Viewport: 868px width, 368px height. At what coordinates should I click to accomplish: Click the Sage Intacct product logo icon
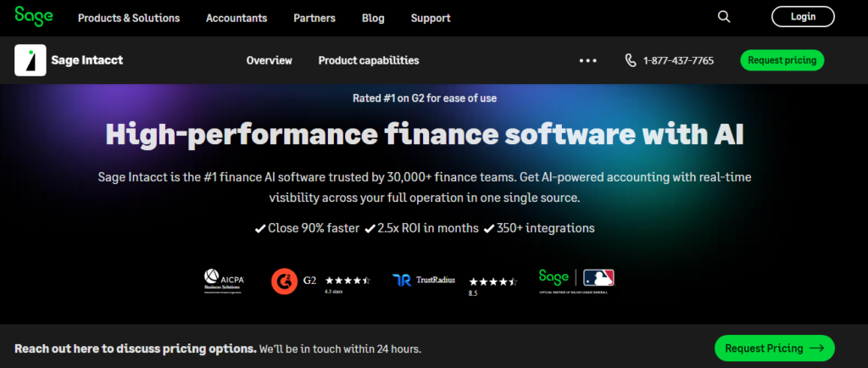coord(31,60)
